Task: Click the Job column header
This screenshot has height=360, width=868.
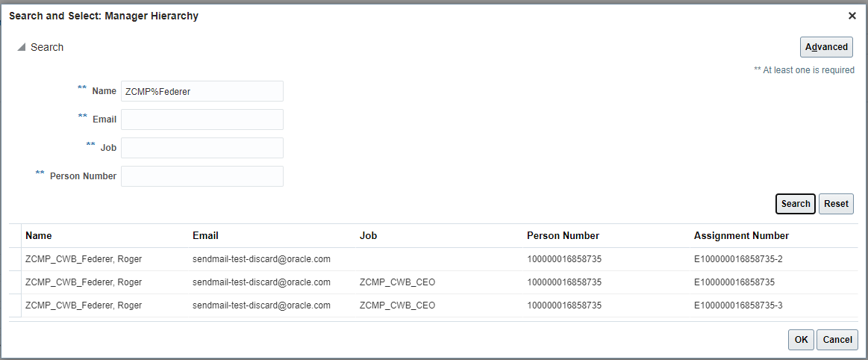Action: pos(368,235)
